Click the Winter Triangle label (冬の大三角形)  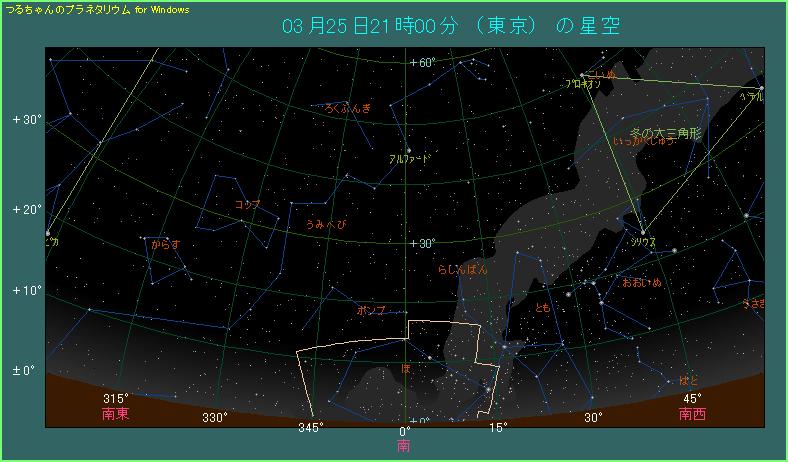tap(666, 132)
